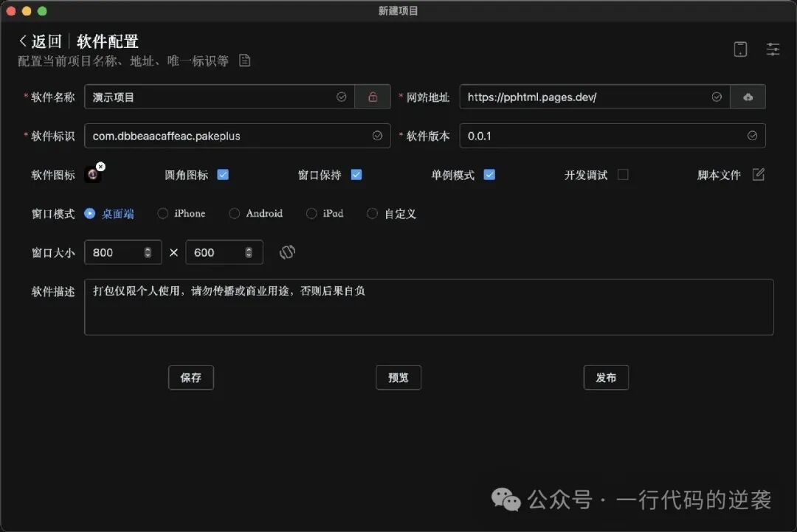797x532 pixels.
Task: Open the settings sliders icon at top right
Action: tap(773, 49)
